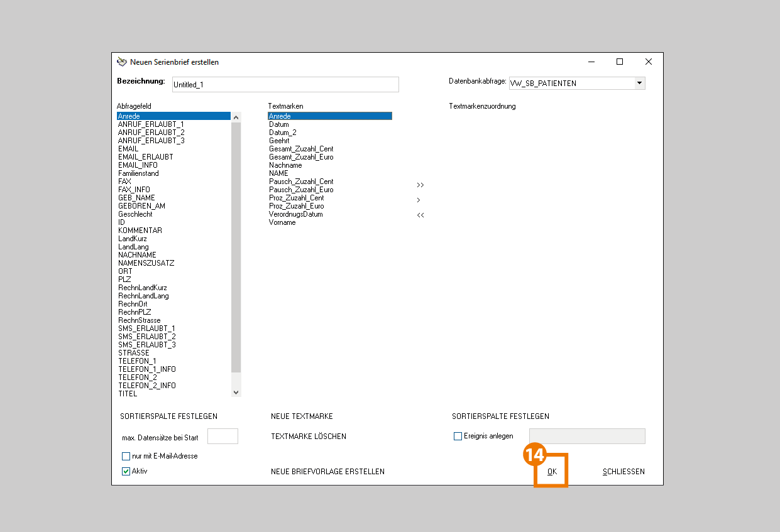
Task: Click TEXTMARKE LÖSCHEN
Action: (x=308, y=437)
